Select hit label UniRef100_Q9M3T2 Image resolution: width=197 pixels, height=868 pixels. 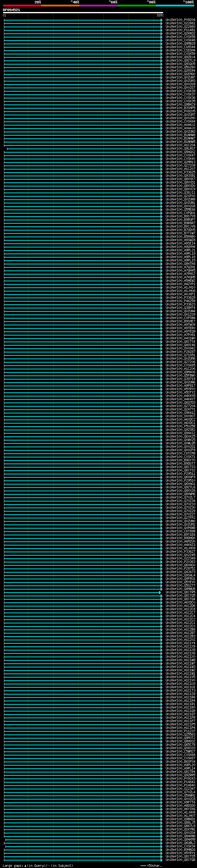click(x=180, y=738)
